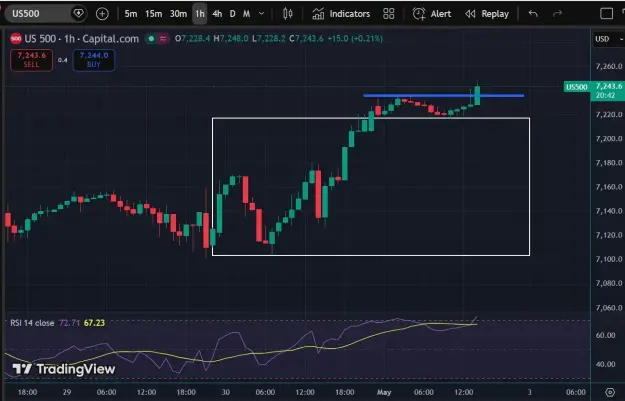Open the indicator templates grid icon
This screenshot has width=625, height=401.
389,14
